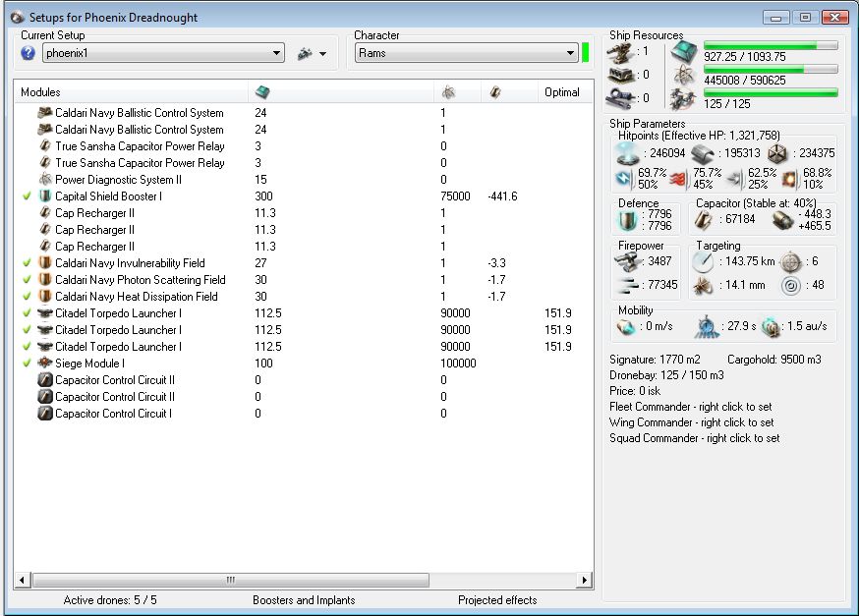Click the Firepower DPS turret icon
859x616 pixels.
[x=626, y=262]
